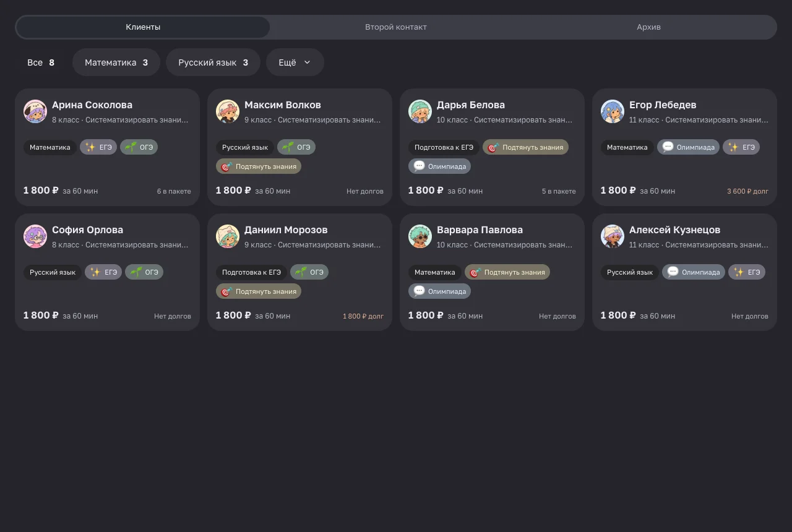Click Максим Волков's avatar icon
This screenshot has width=792, height=532.
[x=228, y=111]
